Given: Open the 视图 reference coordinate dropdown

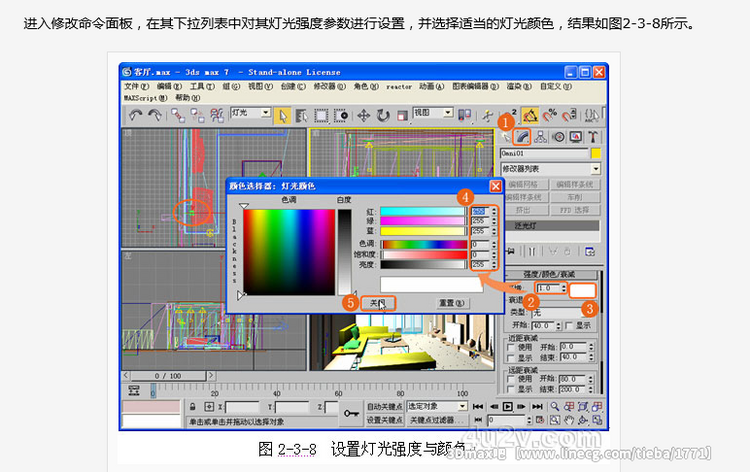Looking at the screenshot, I should [433, 113].
